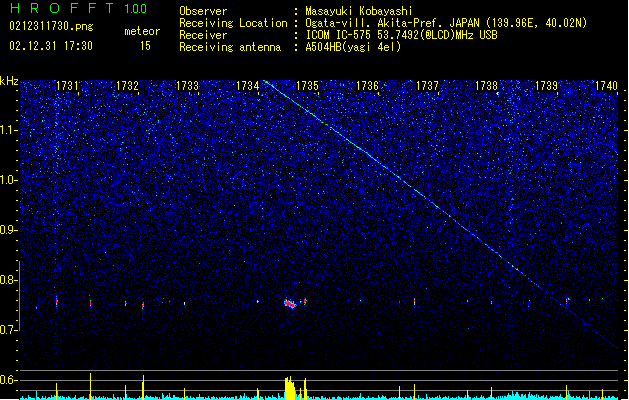
Task: Click the 1731 time marker
Action: (67, 86)
